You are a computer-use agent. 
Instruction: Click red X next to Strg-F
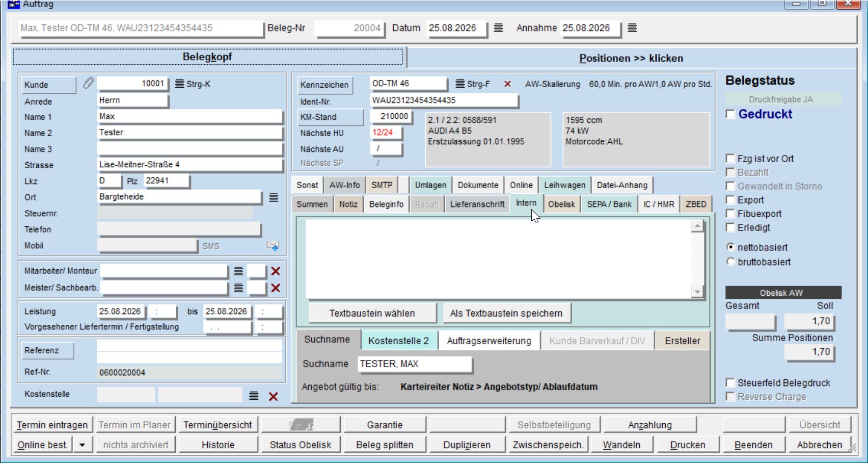[x=507, y=84]
